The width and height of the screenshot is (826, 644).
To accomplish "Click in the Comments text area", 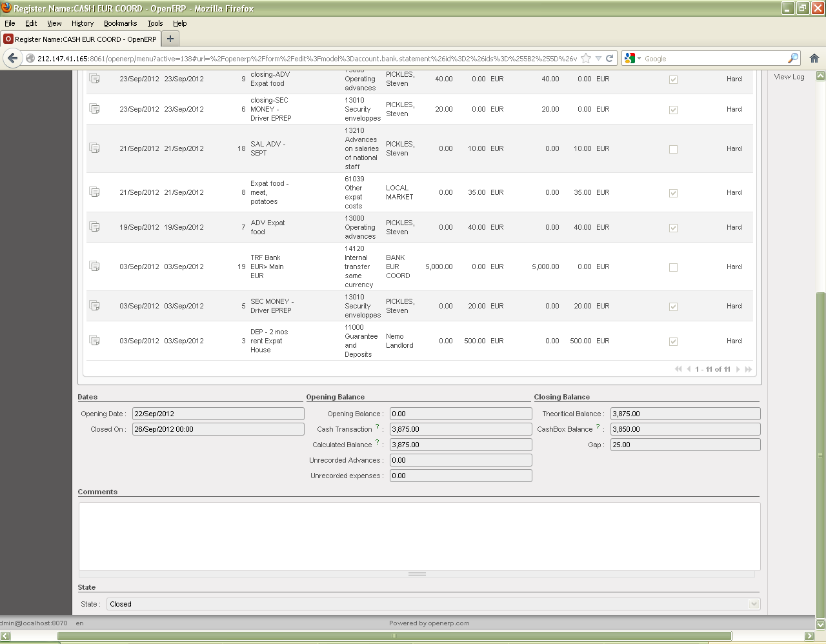I will 419,536.
